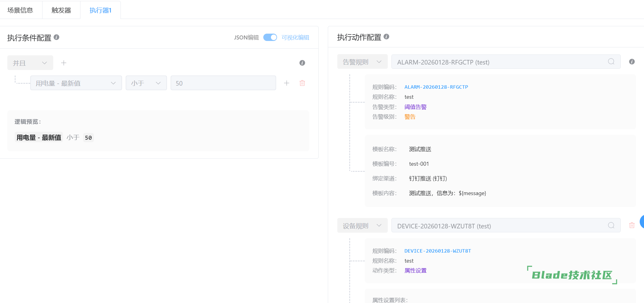Add condition with plus next to 并且
The image size is (644, 303).
[64, 63]
